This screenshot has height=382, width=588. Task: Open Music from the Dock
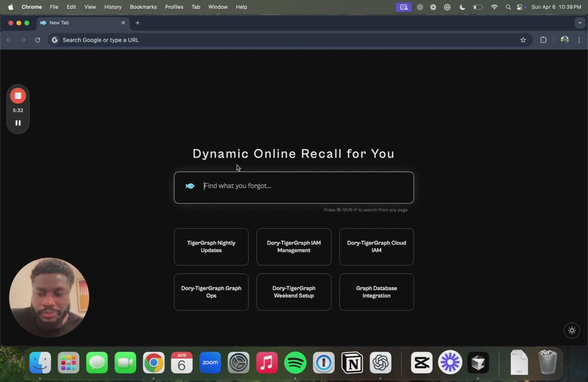pyautogui.click(x=267, y=362)
